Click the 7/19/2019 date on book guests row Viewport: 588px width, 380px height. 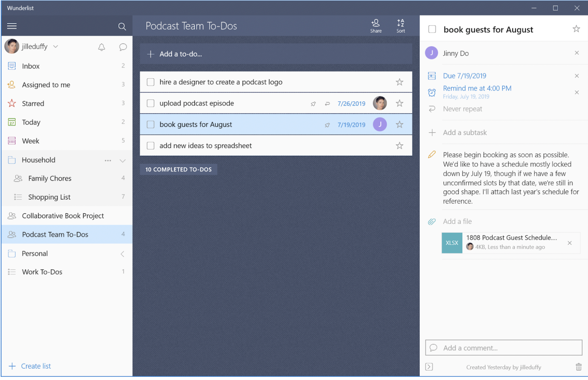pos(351,125)
